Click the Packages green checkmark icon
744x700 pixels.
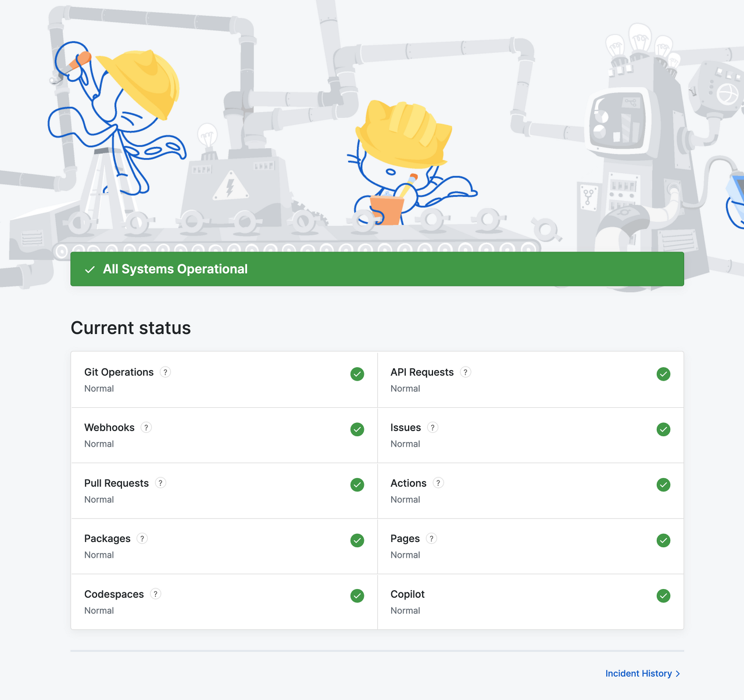[357, 540]
